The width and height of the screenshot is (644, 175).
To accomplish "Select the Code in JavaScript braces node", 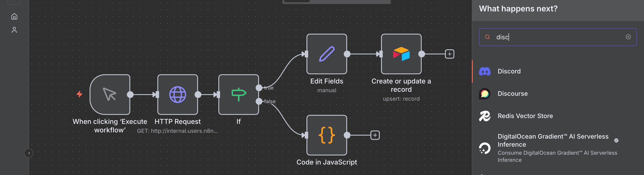I will pyautogui.click(x=326, y=135).
